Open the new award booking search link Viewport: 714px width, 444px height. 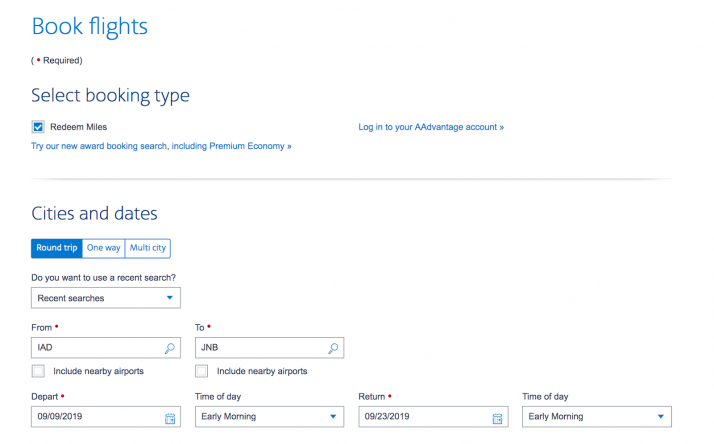coord(161,146)
